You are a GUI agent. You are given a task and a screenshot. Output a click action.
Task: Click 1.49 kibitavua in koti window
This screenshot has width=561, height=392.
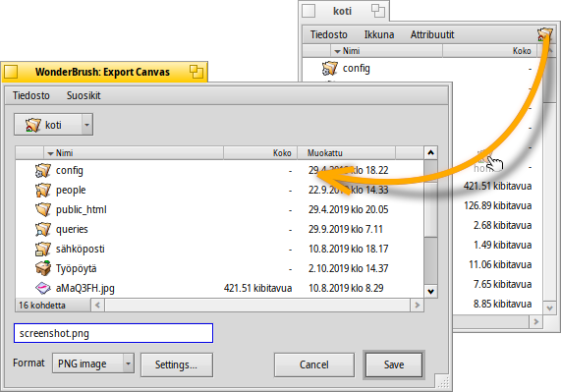click(x=502, y=246)
